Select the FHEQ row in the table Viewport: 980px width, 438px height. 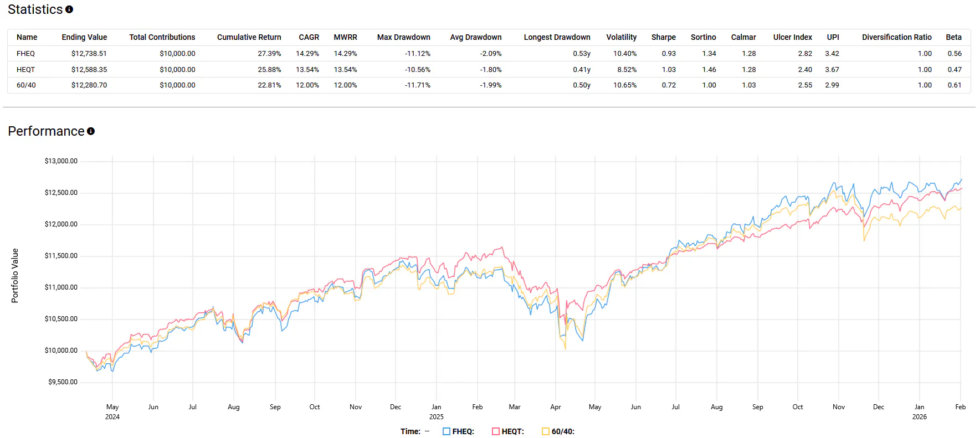pos(26,53)
